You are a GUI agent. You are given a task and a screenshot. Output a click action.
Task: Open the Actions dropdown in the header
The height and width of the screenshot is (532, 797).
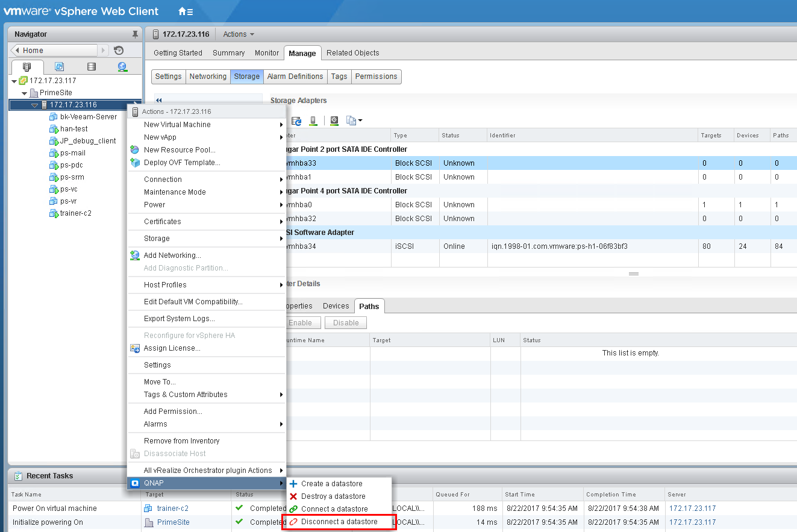pyautogui.click(x=239, y=34)
